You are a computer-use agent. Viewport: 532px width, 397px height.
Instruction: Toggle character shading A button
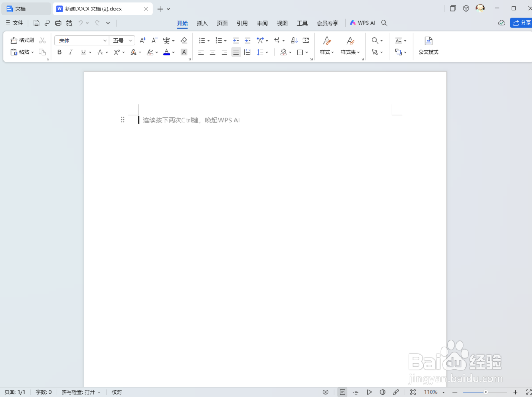(184, 52)
